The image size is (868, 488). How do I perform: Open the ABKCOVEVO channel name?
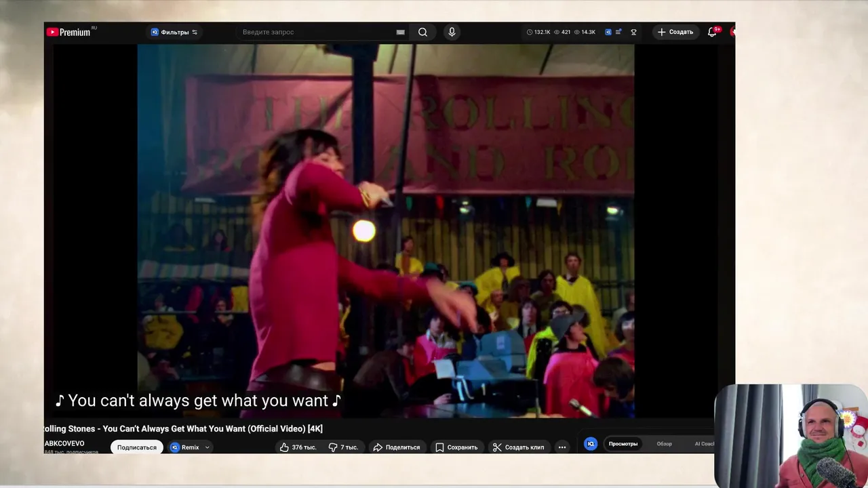tap(64, 443)
